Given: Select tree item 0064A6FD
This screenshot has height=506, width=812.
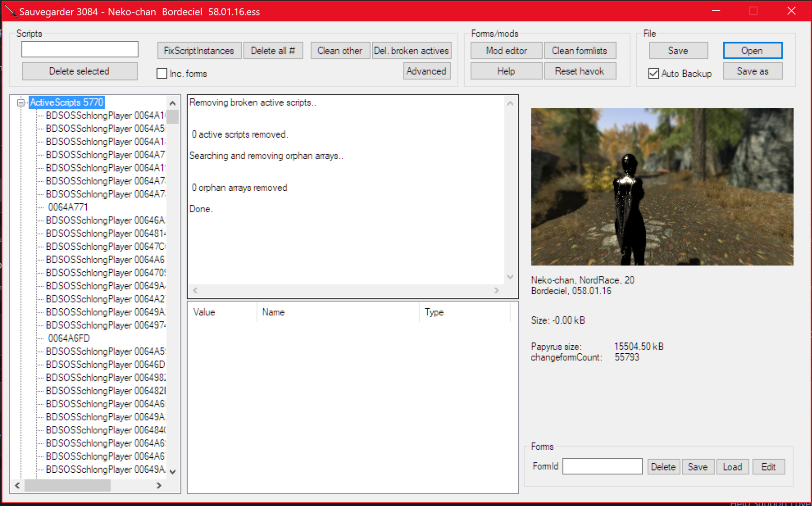Looking at the screenshot, I should pos(69,338).
